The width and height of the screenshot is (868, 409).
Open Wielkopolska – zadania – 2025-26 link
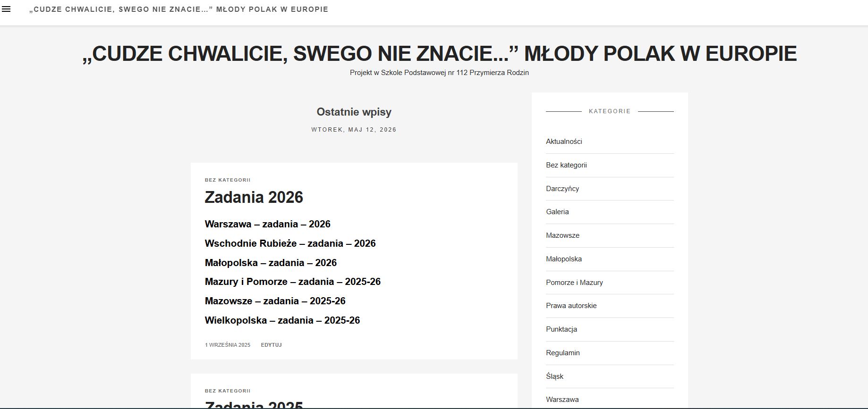click(x=282, y=320)
